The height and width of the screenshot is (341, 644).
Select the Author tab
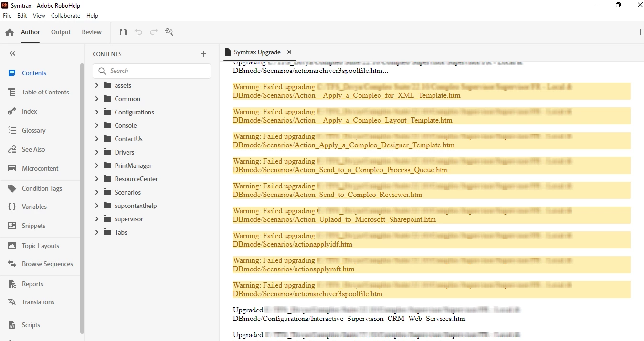31,32
